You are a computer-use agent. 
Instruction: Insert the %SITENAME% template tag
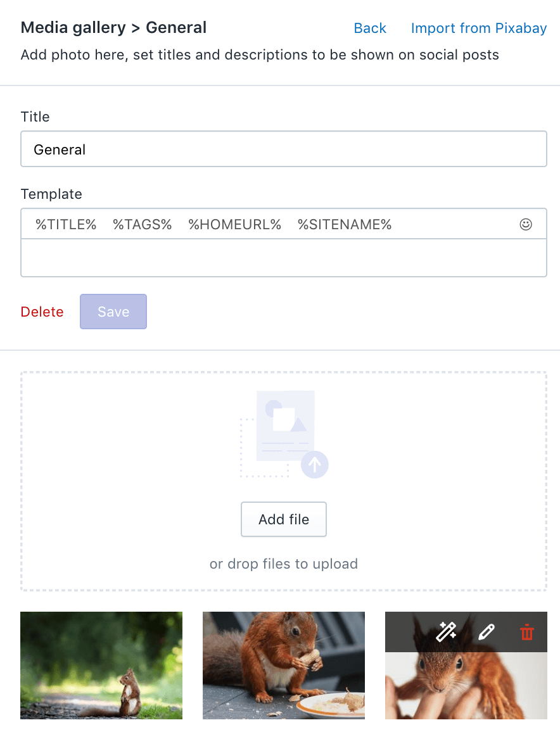pos(345,225)
